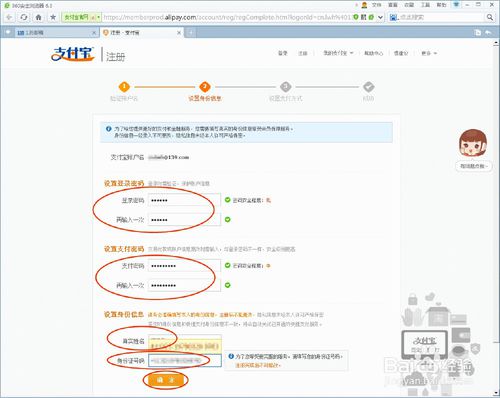
Task: Click the page vertical scrollbar up arrow
Action: coord(496,43)
